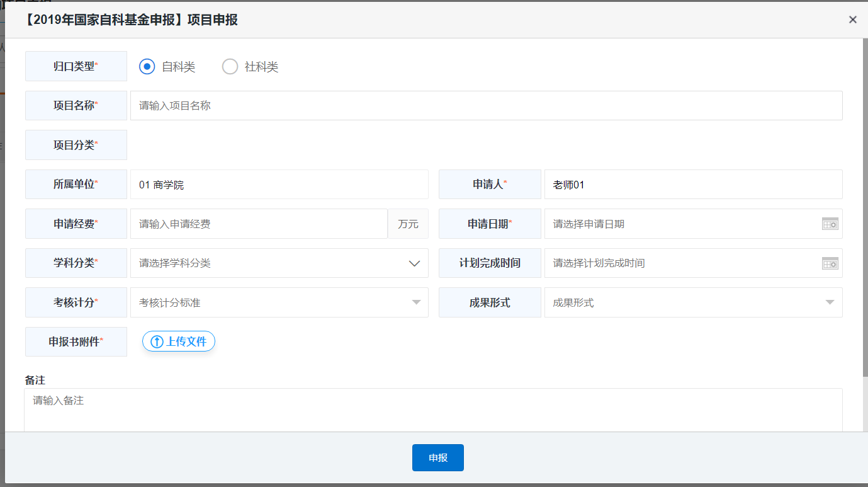Click the 备注 remarks text area
The image size is (868, 487).
click(x=433, y=410)
